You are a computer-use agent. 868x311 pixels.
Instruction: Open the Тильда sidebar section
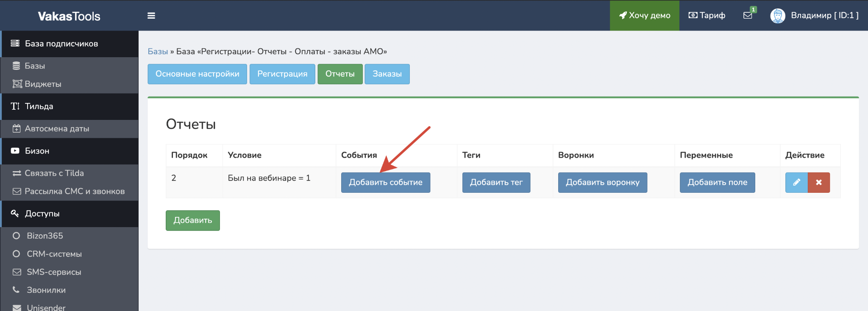pos(39,106)
